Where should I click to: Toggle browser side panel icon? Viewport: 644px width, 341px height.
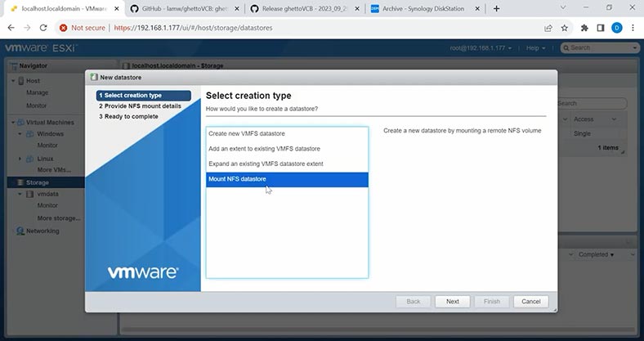[601, 28]
